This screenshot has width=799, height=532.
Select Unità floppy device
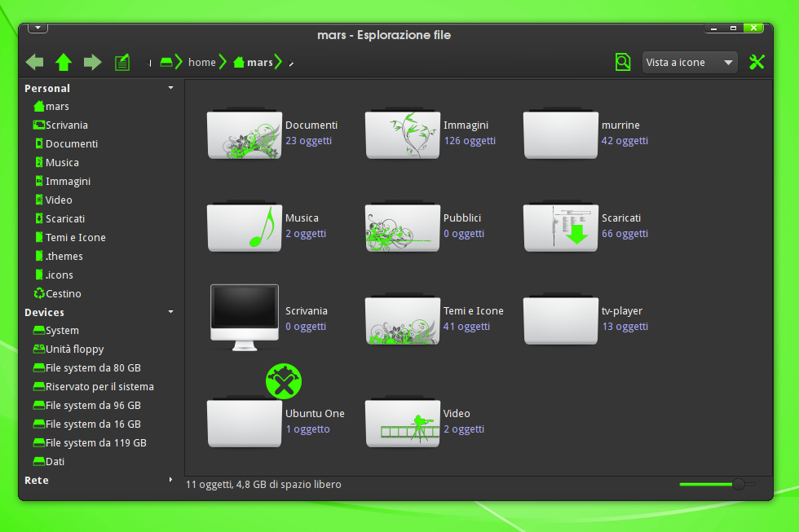pyautogui.click(x=68, y=350)
